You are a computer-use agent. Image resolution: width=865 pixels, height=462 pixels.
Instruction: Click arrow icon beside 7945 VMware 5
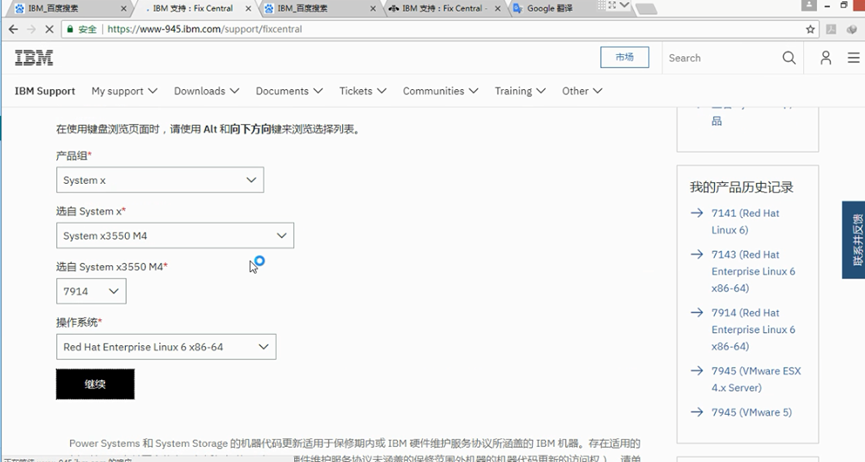click(697, 412)
